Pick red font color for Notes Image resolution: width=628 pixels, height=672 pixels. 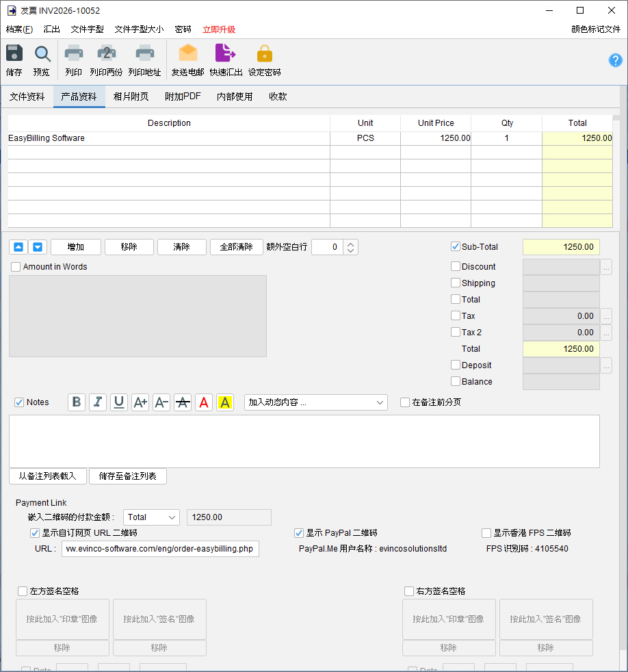coord(204,402)
